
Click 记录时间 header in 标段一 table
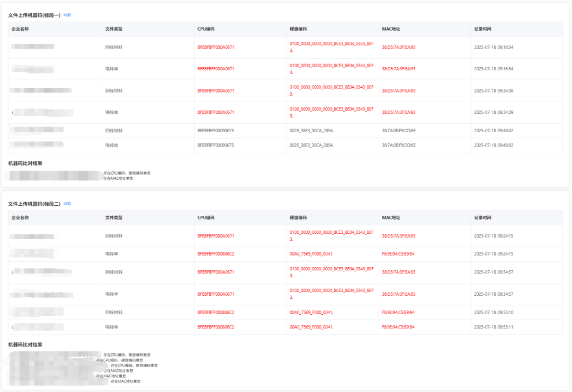[x=482, y=29]
